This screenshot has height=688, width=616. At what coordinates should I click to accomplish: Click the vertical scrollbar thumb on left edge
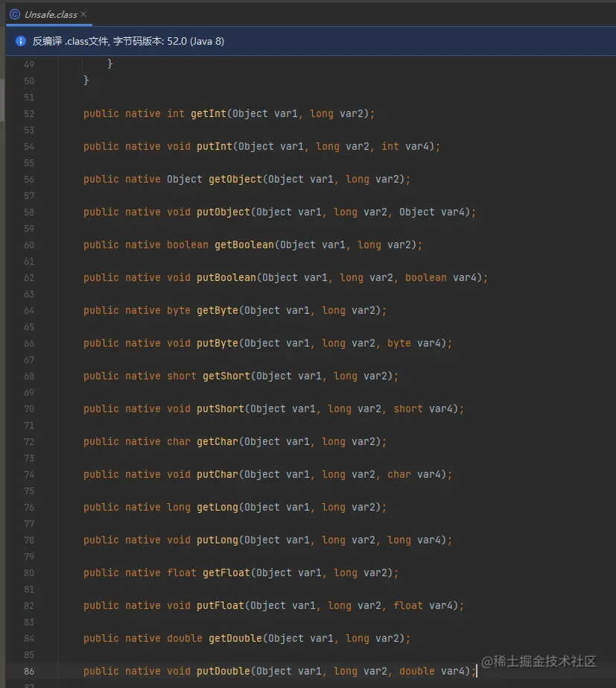coord(2,100)
